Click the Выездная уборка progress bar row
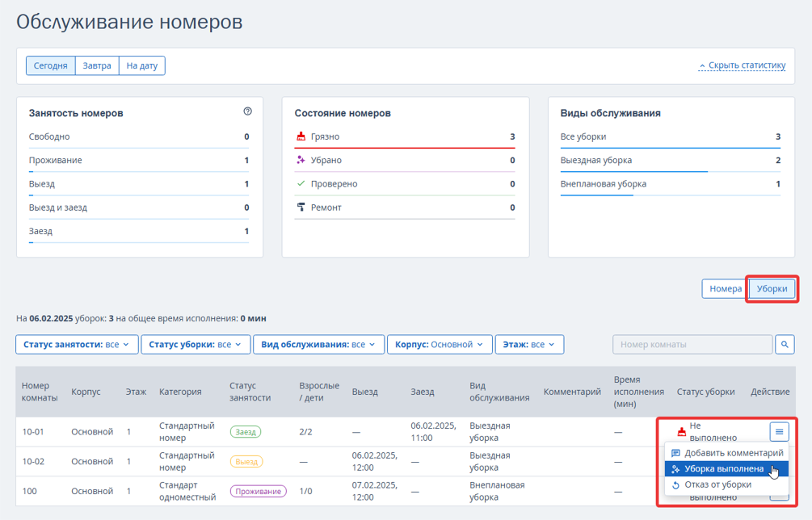812x520 pixels. [x=670, y=161]
